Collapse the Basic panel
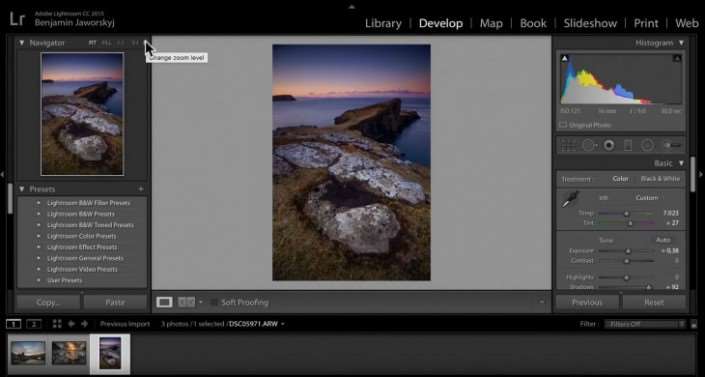Viewport: 705px width, 377px height. (x=681, y=163)
